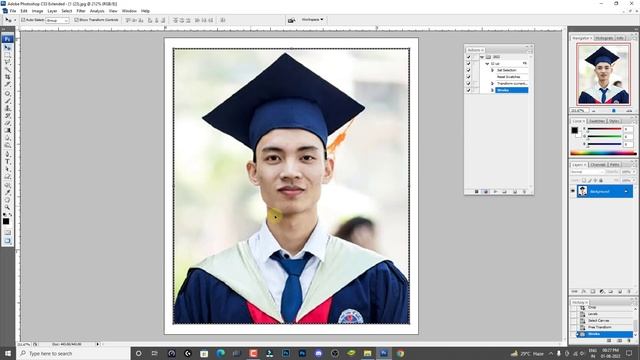Select the Shape tool
The height and width of the screenshot is (360, 640).
coord(7,176)
